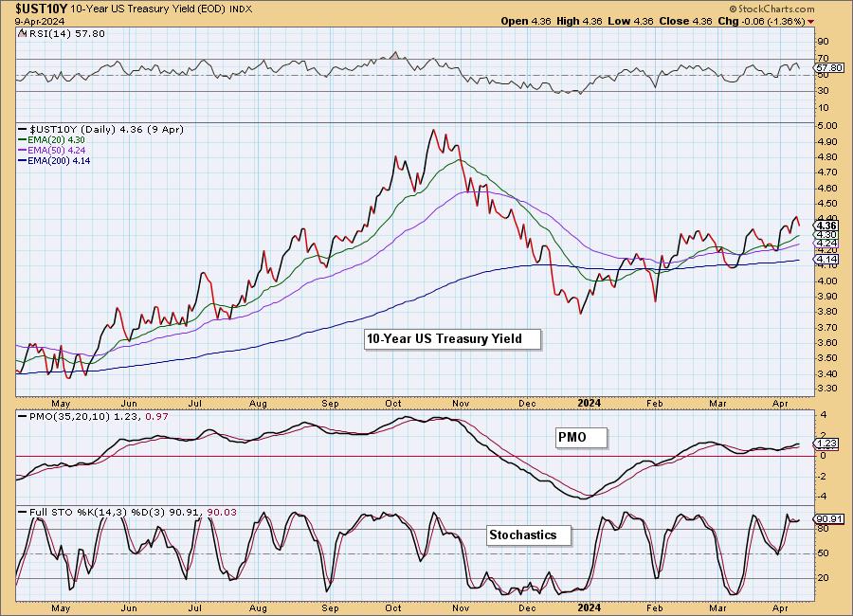Image resolution: width=853 pixels, height=616 pixels.
Task: Click the RSI(14) 57.80 legend label
Action: 66,34
